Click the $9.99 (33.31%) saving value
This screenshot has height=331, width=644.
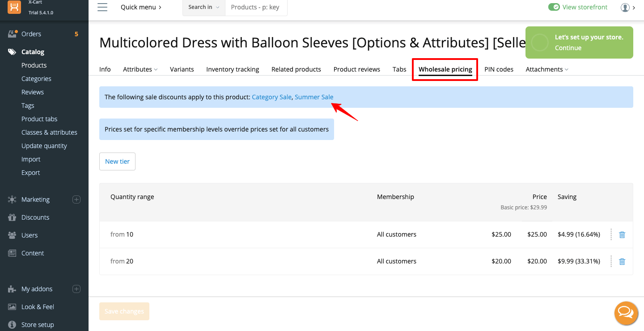click(579, 261)
